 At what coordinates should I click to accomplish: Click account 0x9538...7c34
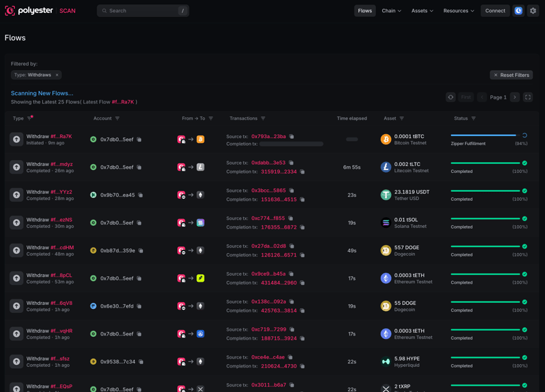[x=118, y=362]
